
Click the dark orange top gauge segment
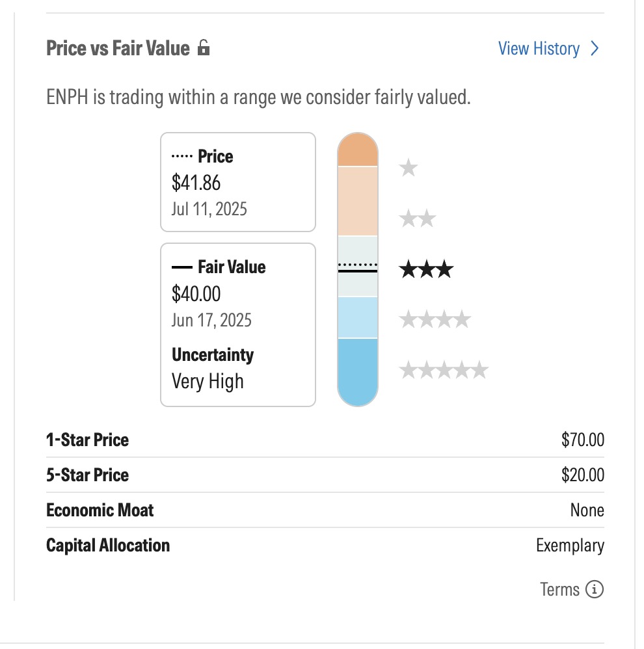358,150
